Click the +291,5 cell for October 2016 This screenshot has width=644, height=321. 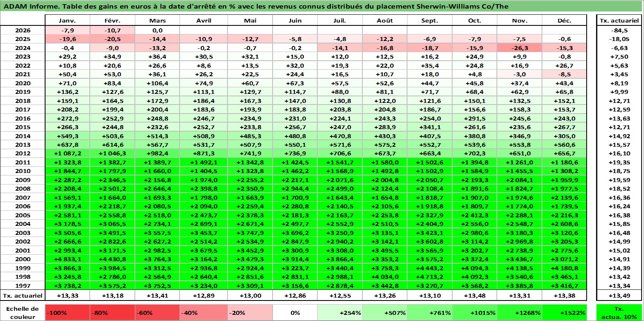pyautogui.click(x=474, y=118)
